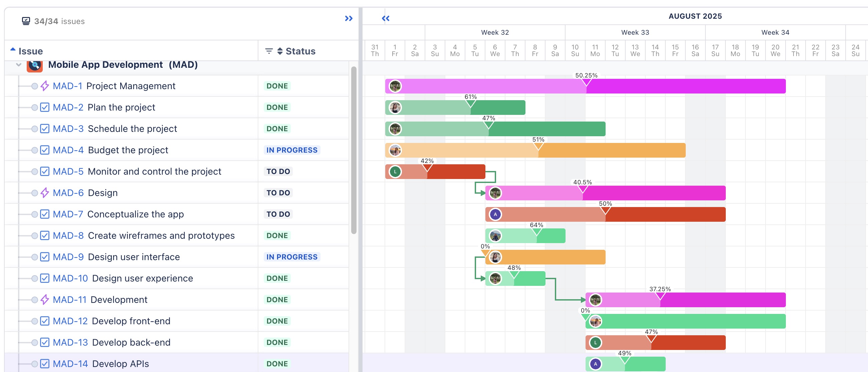Click the assignee avatar on Schedule the project bar

click(395, 129)
